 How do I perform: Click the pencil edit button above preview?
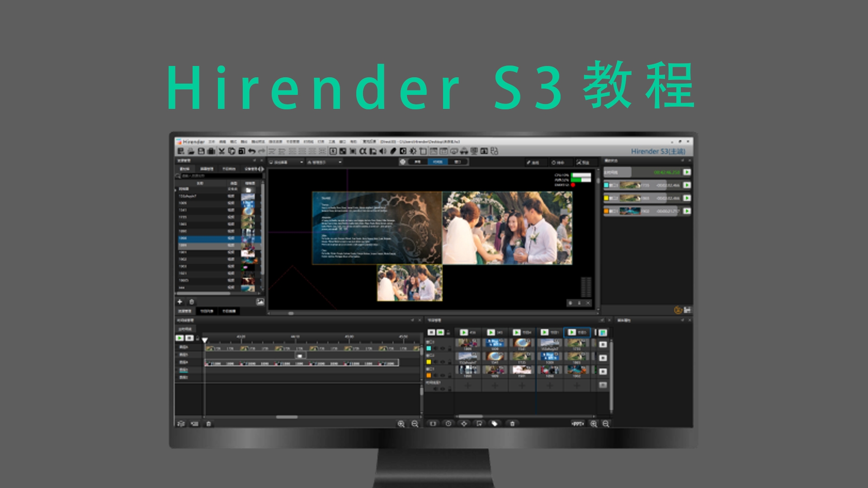coord(533,162)
